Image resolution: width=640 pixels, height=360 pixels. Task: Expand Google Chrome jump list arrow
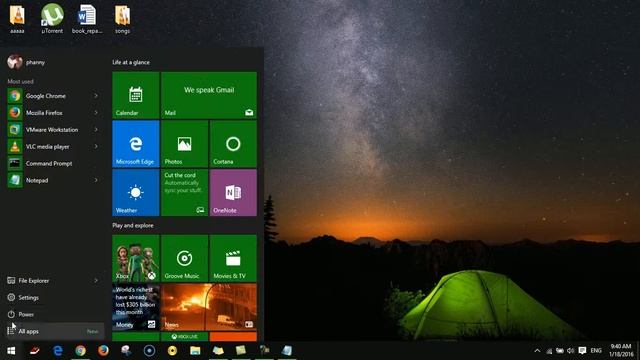(x=96, y=96)
